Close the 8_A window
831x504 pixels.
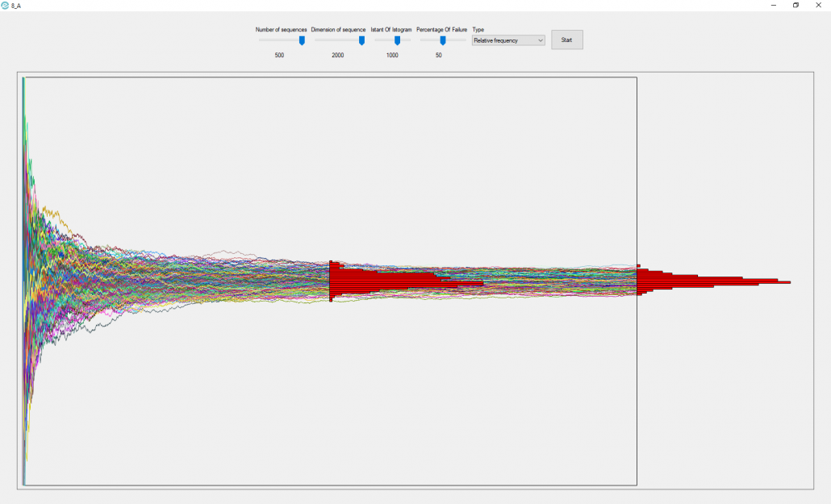point(817,5)
